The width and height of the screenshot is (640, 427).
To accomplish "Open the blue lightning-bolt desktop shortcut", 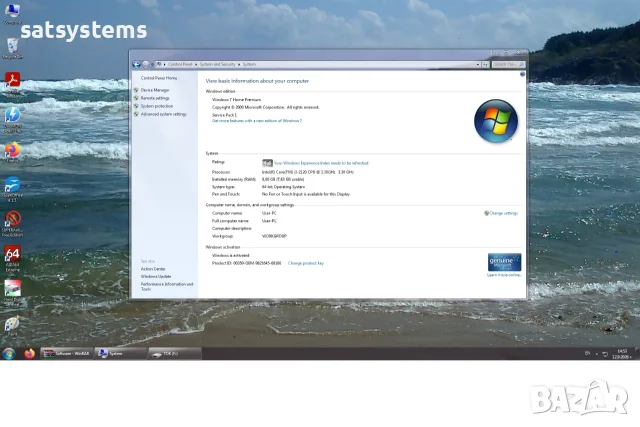I will pos(12,119).
